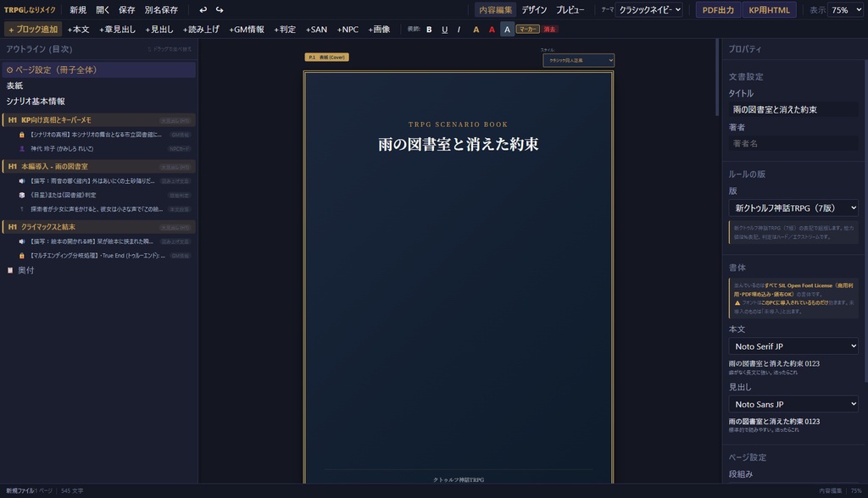Click the PDF出力 button

(x=718, y=10)
